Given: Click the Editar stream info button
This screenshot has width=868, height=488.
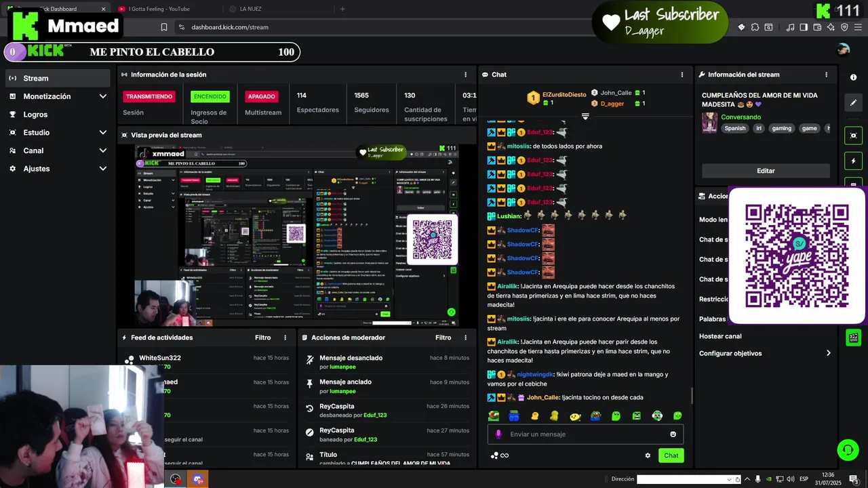Looking at the screenshot, I should [x=766, y=171].
